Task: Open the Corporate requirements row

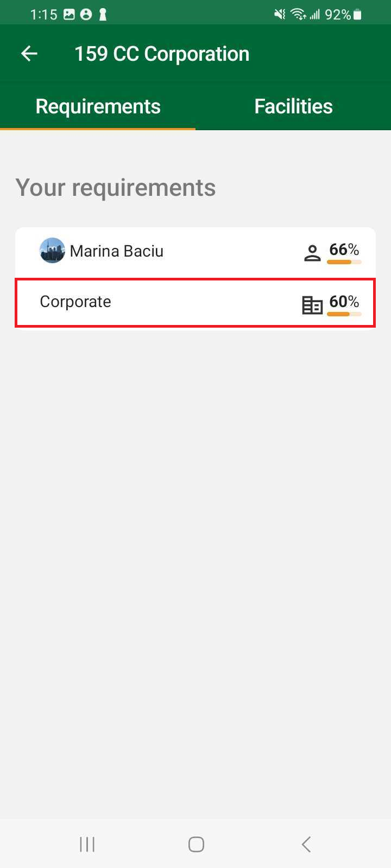Action: coord(163,303)
